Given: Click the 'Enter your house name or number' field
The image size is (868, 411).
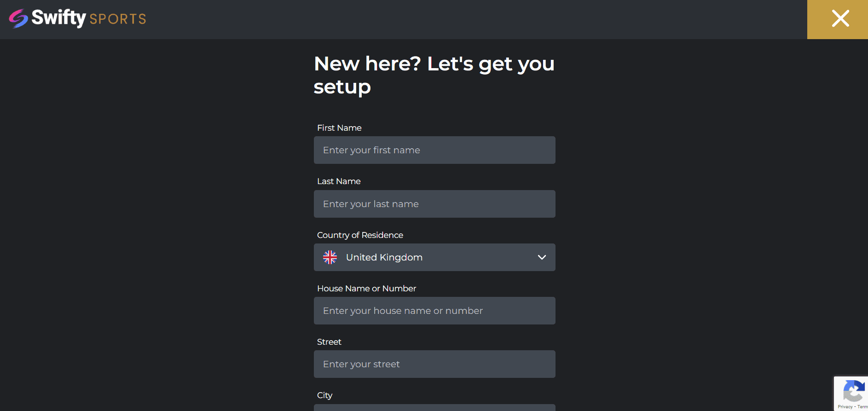Looking at the screenshot, I should (x=434, y=311).
